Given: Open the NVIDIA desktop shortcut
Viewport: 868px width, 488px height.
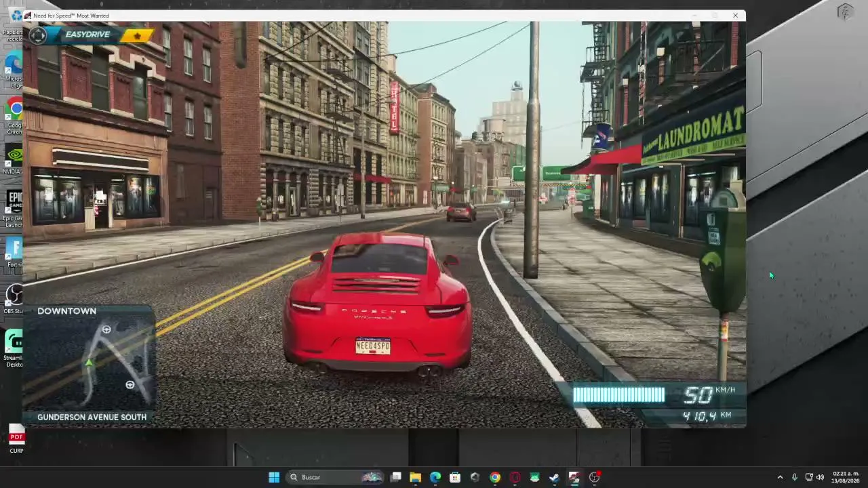Looking at the screenshot, I should point(12,159).
